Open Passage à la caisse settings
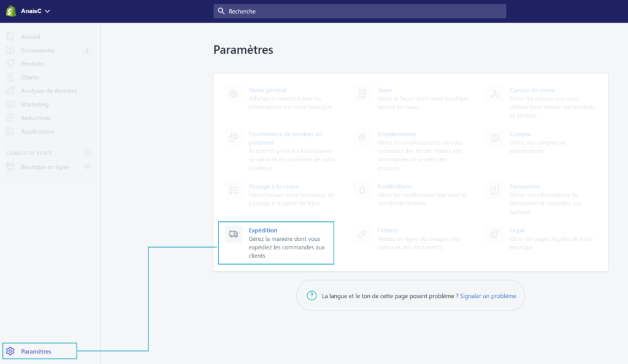 click(x=274, y=186)
